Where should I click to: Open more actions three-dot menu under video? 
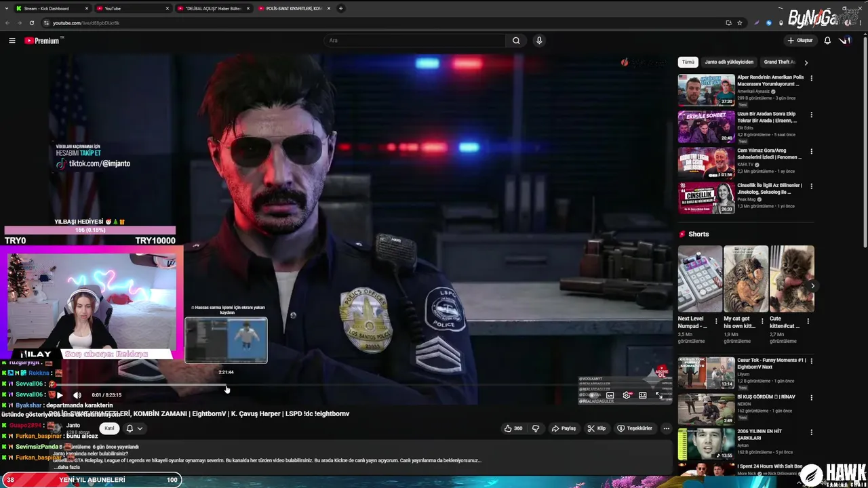[666, 428]
